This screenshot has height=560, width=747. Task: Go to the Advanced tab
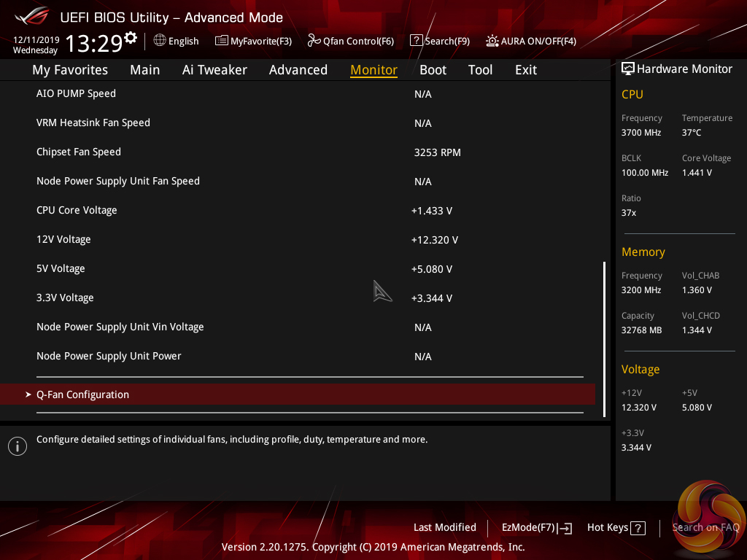(298, 70)
